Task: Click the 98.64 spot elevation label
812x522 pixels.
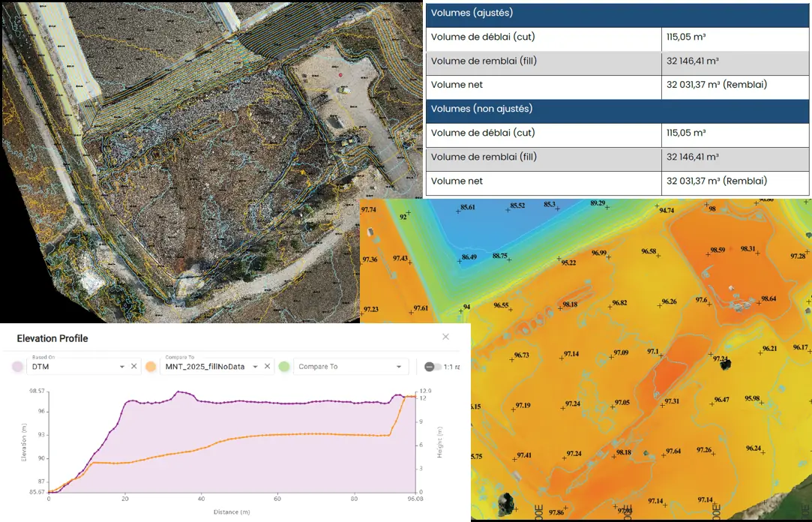Action: [x=769, y=298]
